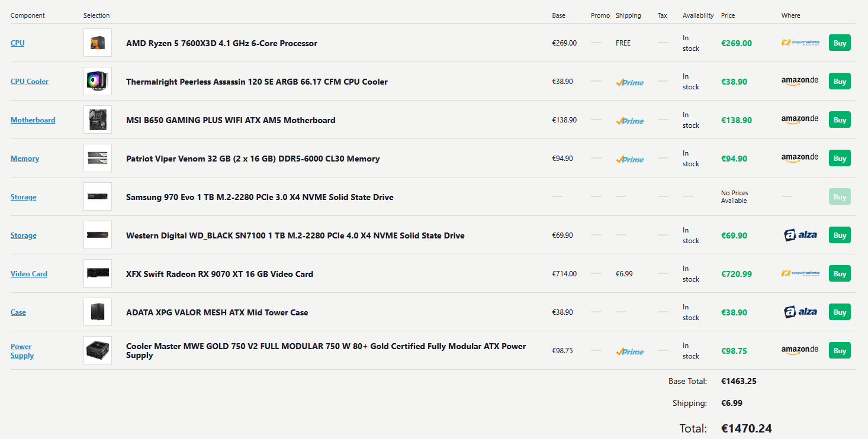The image size is (868, 439).
Task: Buy the WD_BLACK SN7100 SSD
Action: tap(840, 235)
